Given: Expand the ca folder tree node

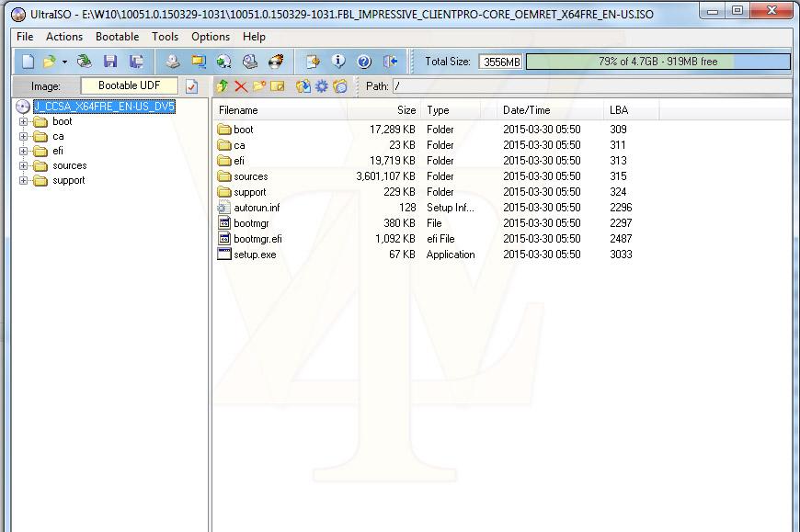Looking at the screenshot, I should pos(23,137).
